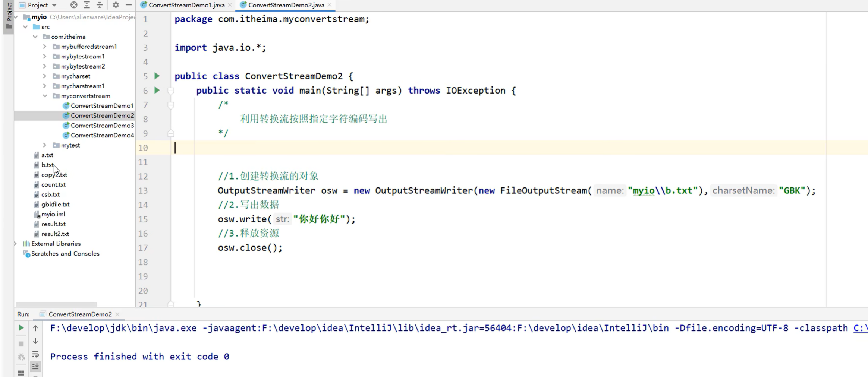Close the ConvertStreamDemo2.java editor tab

pos(329,5)
